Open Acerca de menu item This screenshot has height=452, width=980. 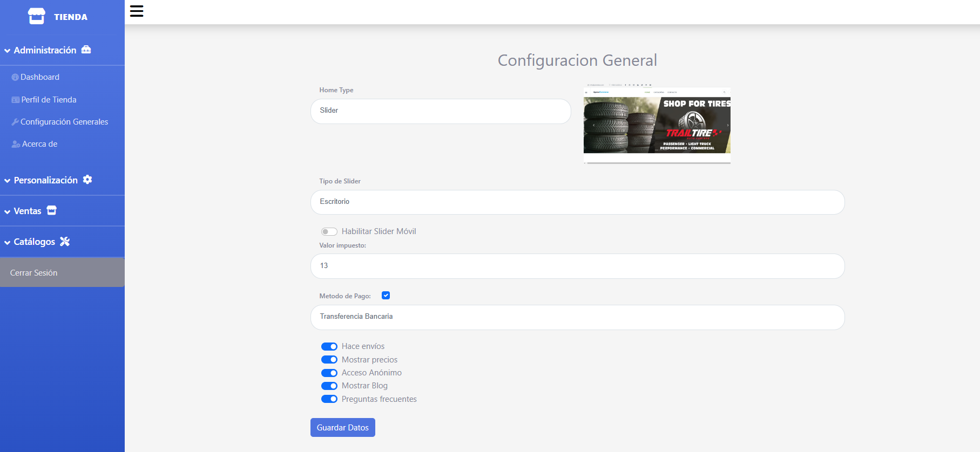coord(39,144)
